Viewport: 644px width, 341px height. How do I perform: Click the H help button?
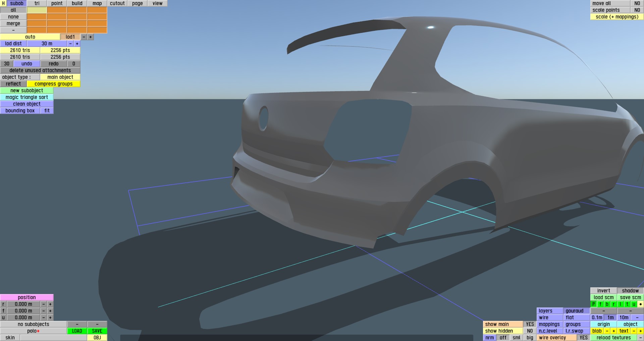click(x=3, y=3)
